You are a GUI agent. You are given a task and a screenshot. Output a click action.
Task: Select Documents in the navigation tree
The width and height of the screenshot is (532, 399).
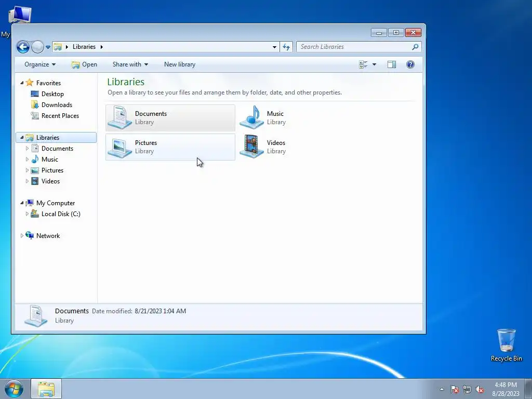57,148
